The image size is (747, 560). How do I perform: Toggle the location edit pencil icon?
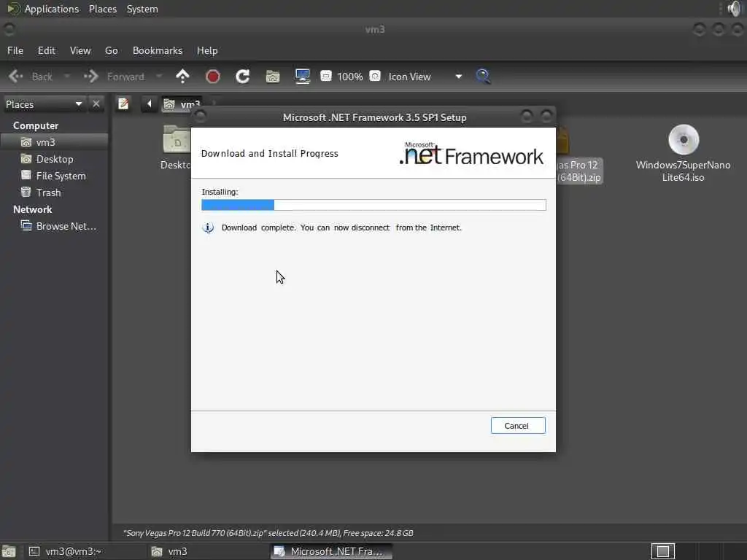click(123, 104)
